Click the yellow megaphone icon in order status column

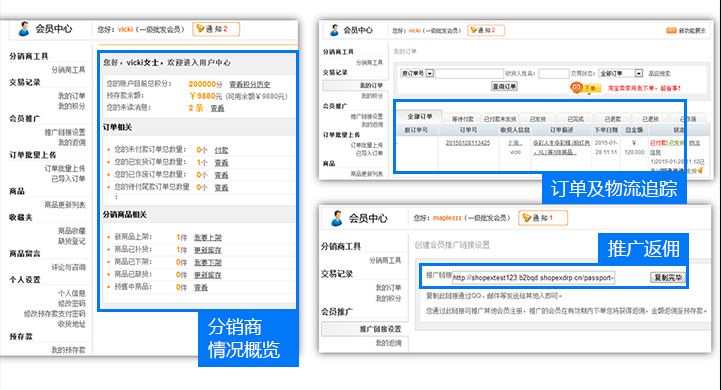click(x=700, y=170)
